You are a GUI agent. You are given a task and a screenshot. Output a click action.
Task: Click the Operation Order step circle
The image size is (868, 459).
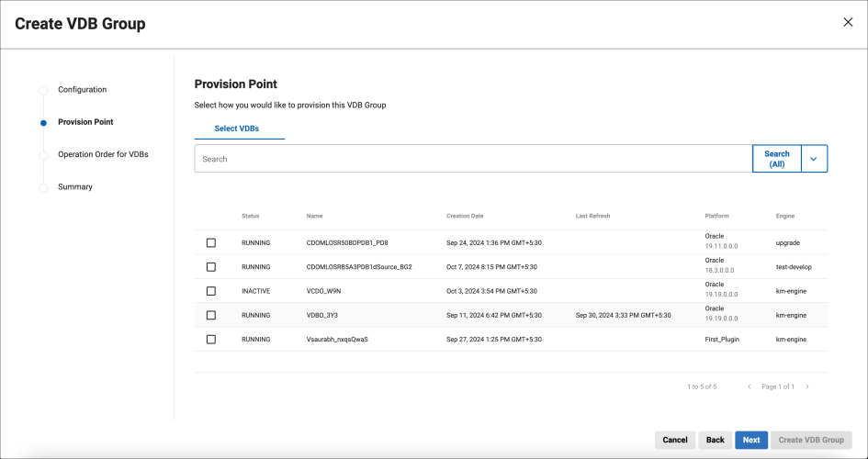[x=43, y=155]
